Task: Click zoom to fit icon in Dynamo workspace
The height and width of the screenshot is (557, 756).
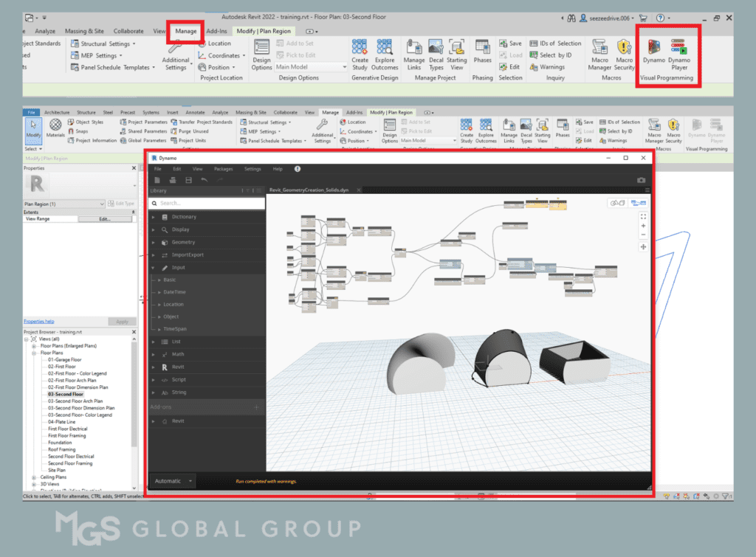Action: pos(643,216)
